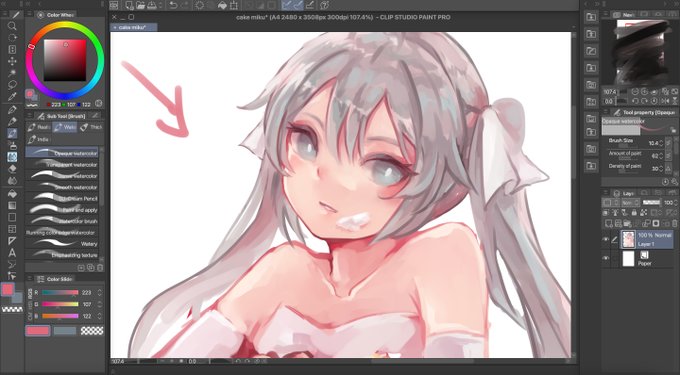Select the transparent color checker swatch in Color Slider
The image size is (680, 375).
[92, 331]
